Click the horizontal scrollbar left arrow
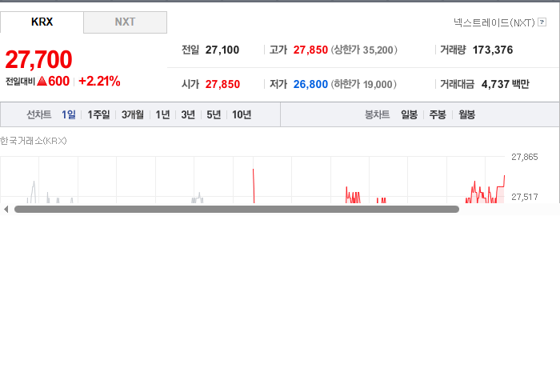 pyautogui.click(x=6, y=210)
